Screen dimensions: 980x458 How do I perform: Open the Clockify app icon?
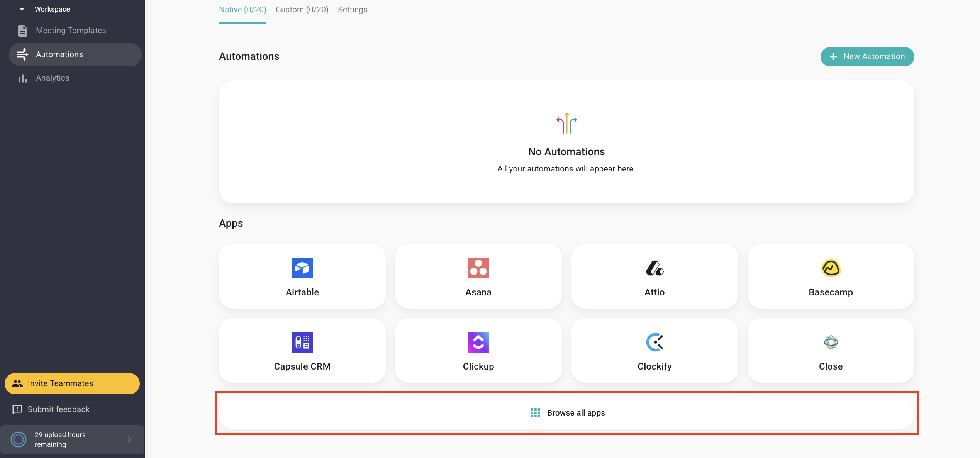[x=654, y=342]
